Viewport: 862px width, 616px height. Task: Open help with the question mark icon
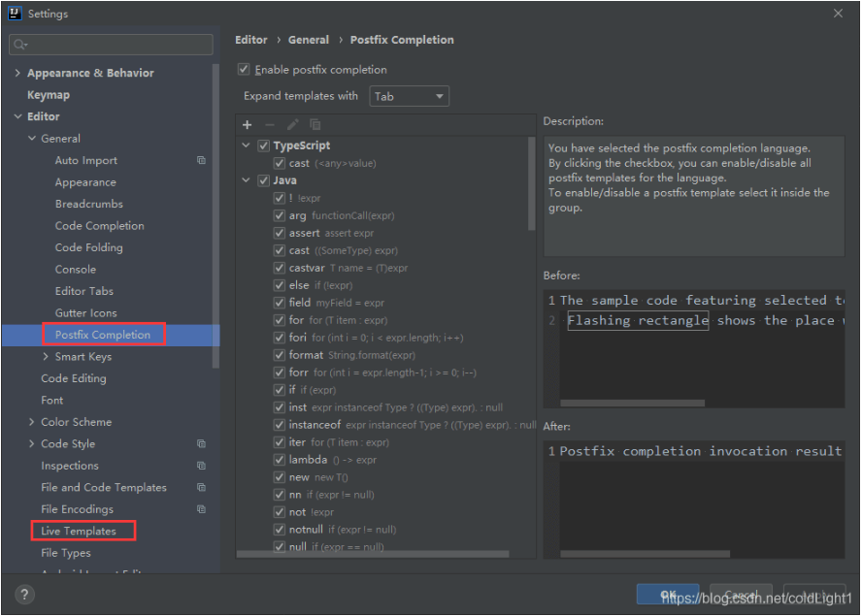pos(24,594)
